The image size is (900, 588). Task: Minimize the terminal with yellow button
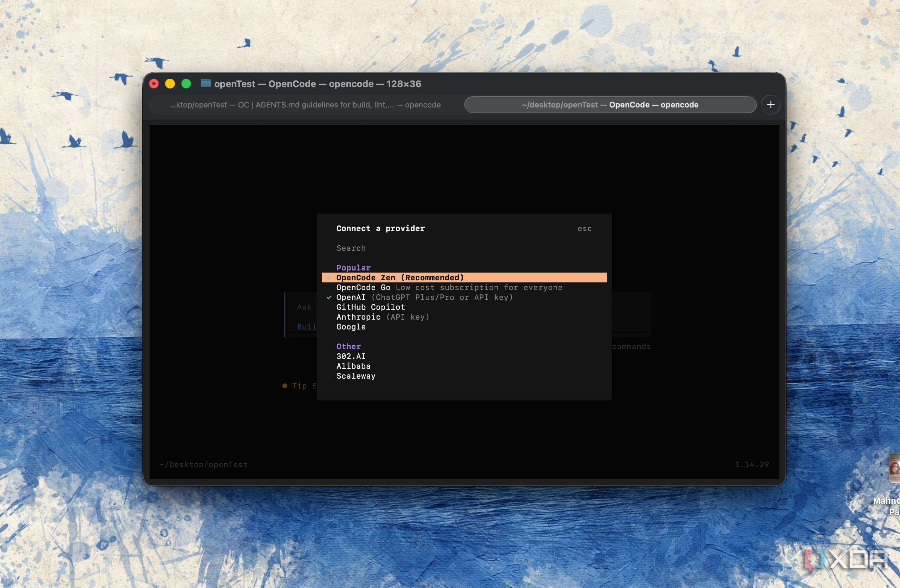click(x=170, y=84)
